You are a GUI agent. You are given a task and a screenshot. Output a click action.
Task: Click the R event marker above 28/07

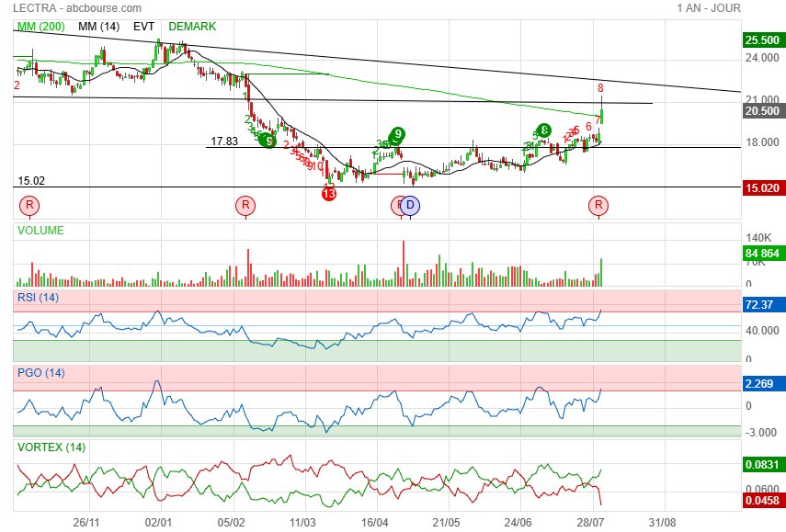pos(598,206)
